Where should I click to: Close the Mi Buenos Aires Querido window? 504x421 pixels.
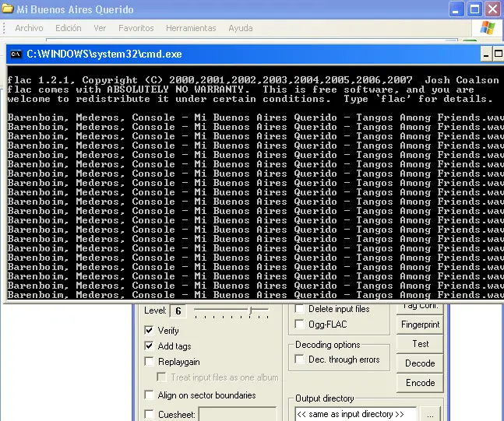[493, 9]
